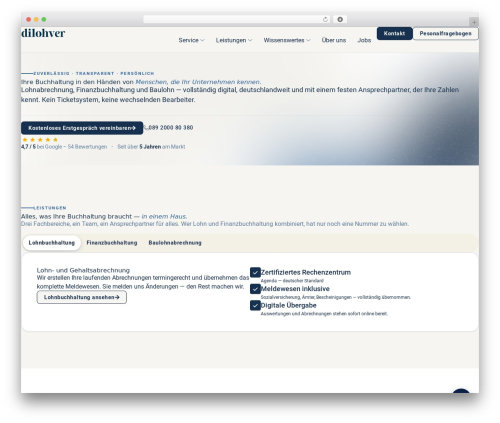Click the 'Meldewesen inklusive' label
Image resolution: width=500 pixels, height=423 pixels.
click(x=295, y=289)
